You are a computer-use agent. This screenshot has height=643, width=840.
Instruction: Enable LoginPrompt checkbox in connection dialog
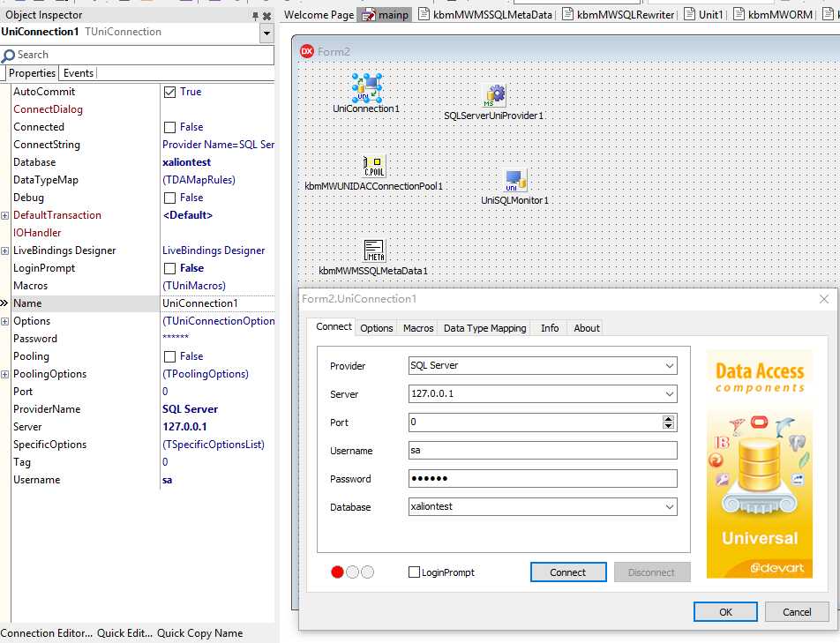coord(414,572)
